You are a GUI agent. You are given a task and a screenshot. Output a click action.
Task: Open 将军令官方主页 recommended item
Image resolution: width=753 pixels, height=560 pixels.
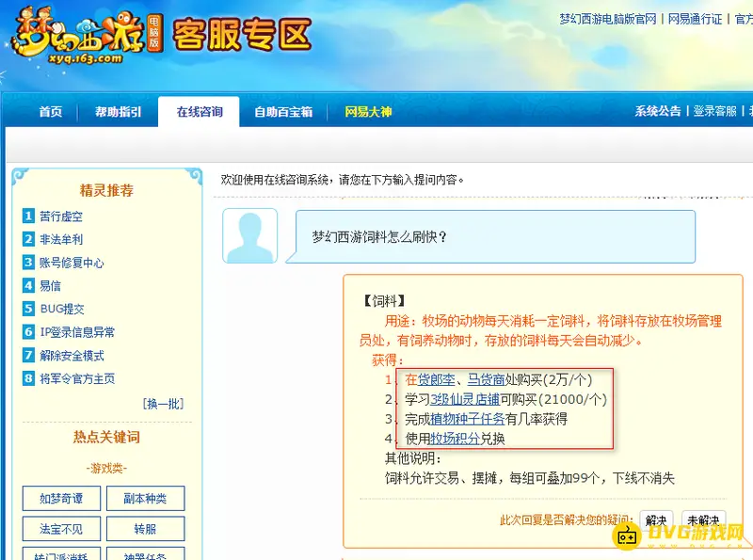pyautogui.click(x=77, y=378)
